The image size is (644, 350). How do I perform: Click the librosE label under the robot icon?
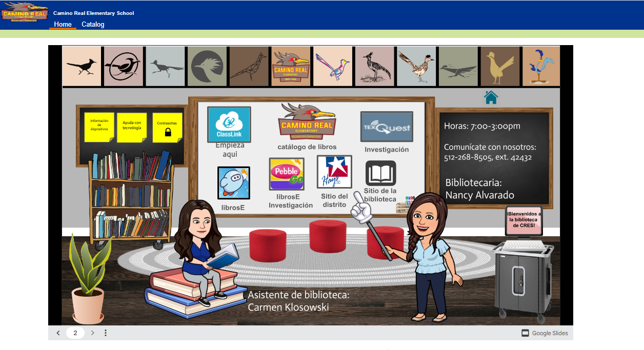233,208
